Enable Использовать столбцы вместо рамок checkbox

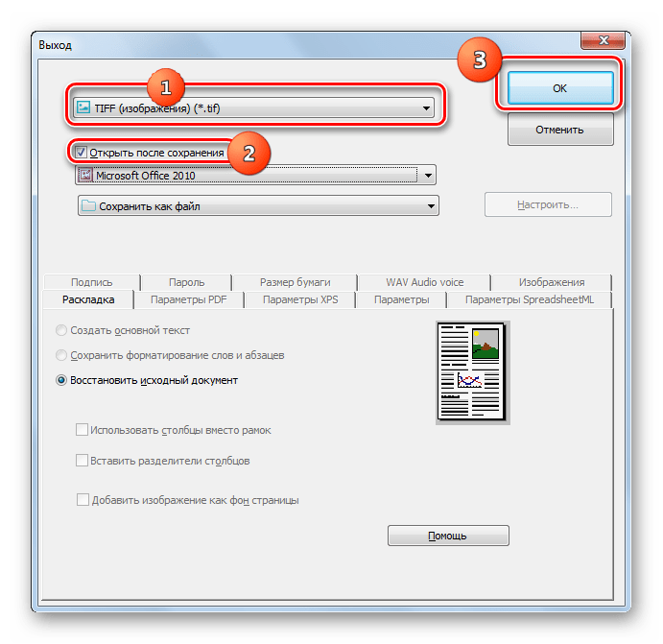tap(82, 430)
